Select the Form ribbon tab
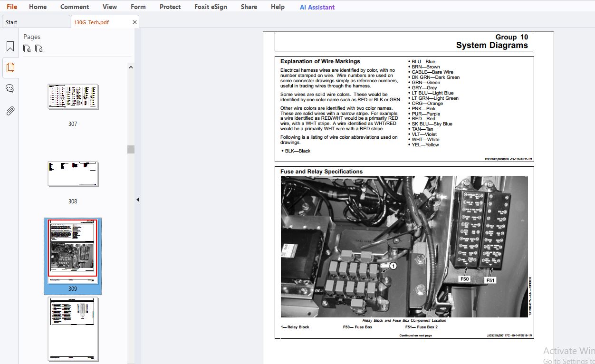595x364 pixels. (138, 7)
